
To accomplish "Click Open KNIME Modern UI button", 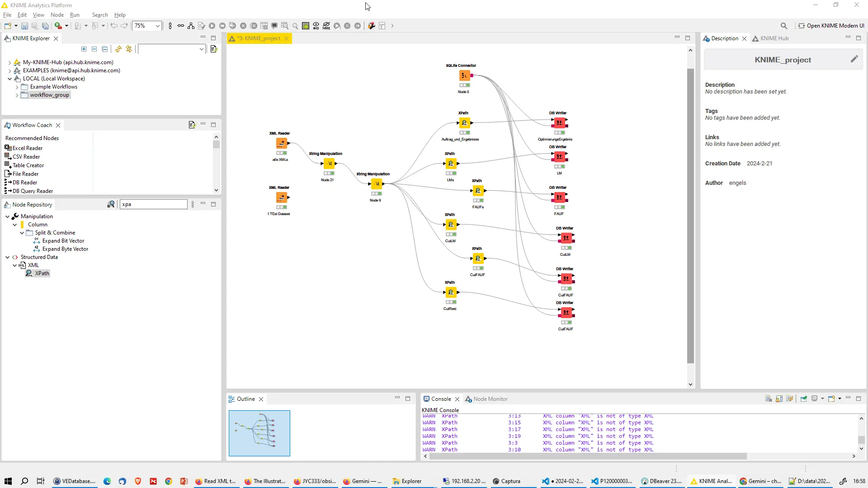I will (x=831, y=26).
